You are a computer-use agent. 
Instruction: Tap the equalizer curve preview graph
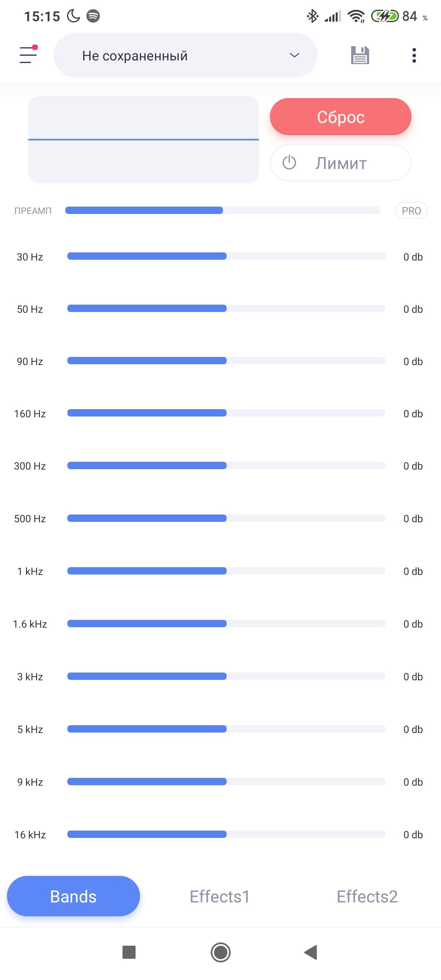click(x=143, y=140)
